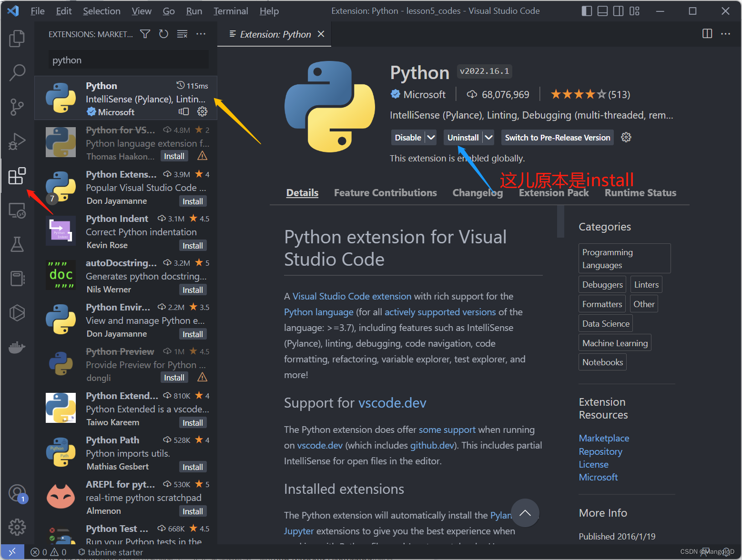Close the Extension: Python tab
This screenshot has width=742, height=560.
[x=321, y=34]
